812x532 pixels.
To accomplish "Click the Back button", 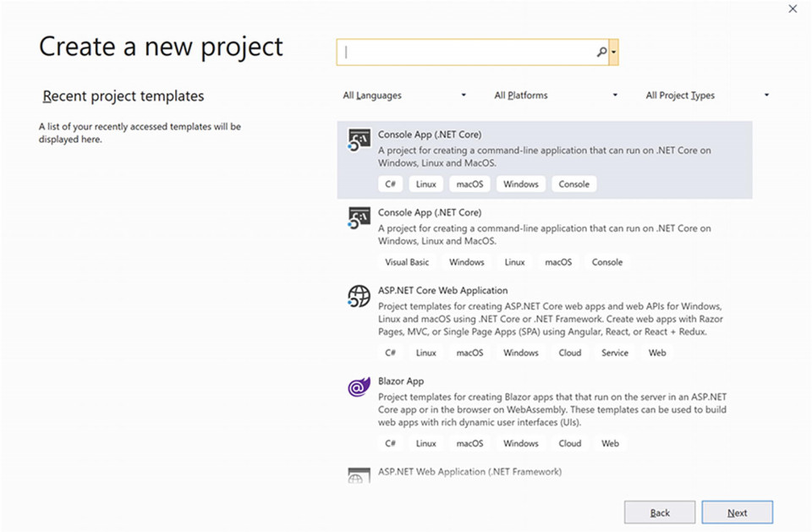I will click(660, 513).
